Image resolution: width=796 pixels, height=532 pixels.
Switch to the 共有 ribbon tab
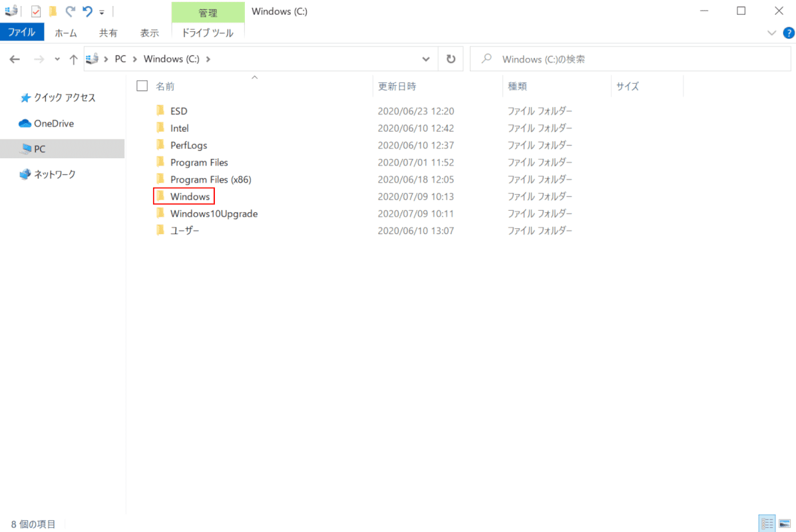(x=108, y=33)
